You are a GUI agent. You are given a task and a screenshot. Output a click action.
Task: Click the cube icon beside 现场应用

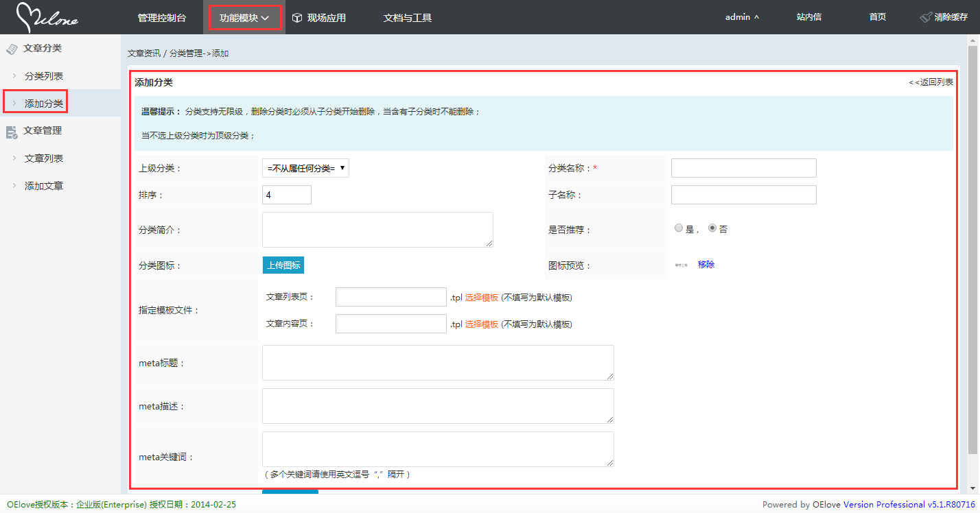pyautogui.click(x=297, y=18)
